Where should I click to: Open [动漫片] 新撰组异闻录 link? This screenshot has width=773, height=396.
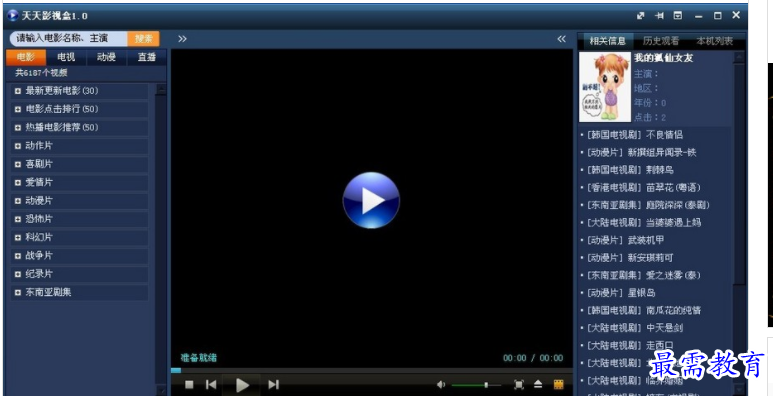pyautogui.click(x=641, y=152)
